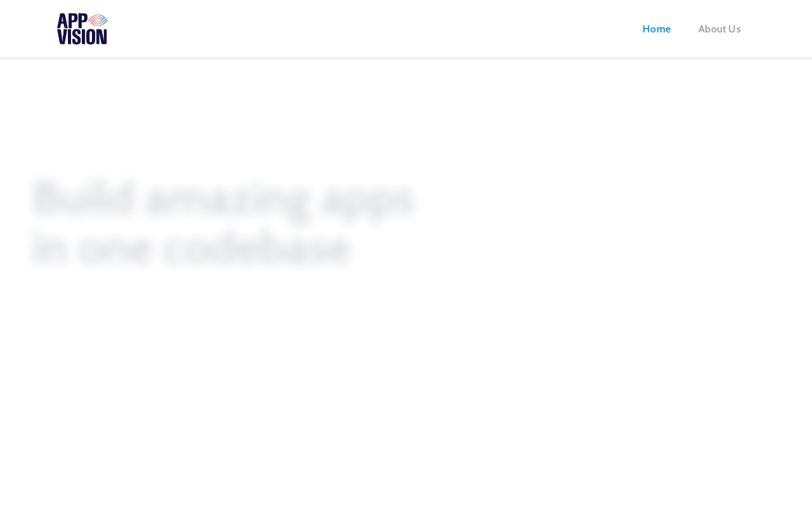This screenshot has height=508, width=812.
Task: Click the 'Build amazing apps' headline line
Action: click(x=223, y=200)
